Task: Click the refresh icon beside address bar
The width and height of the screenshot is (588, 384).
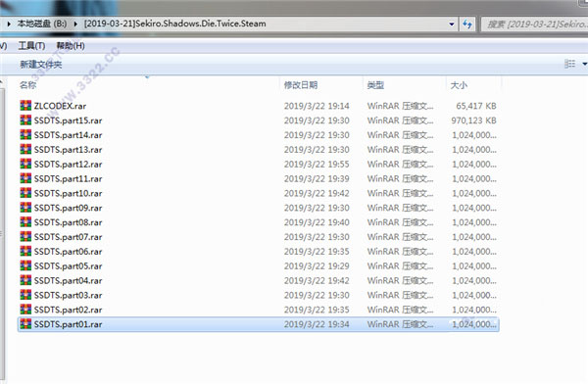Action: coord(466,24)
